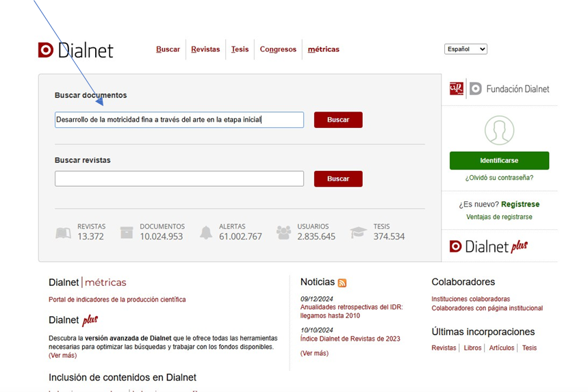Image resolution: width=588 pixels, height=392 pixels.
Task: Click Buscar button for journal search
Action: (x=338, y=179)
